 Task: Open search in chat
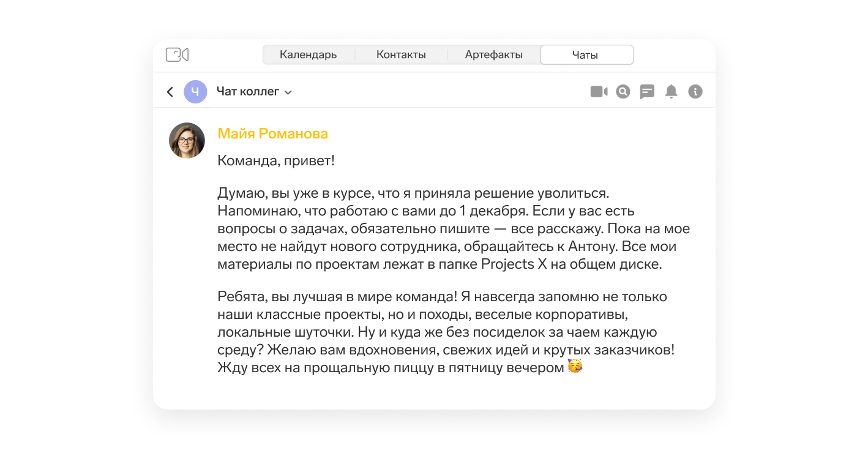click(x=623, y=92)
